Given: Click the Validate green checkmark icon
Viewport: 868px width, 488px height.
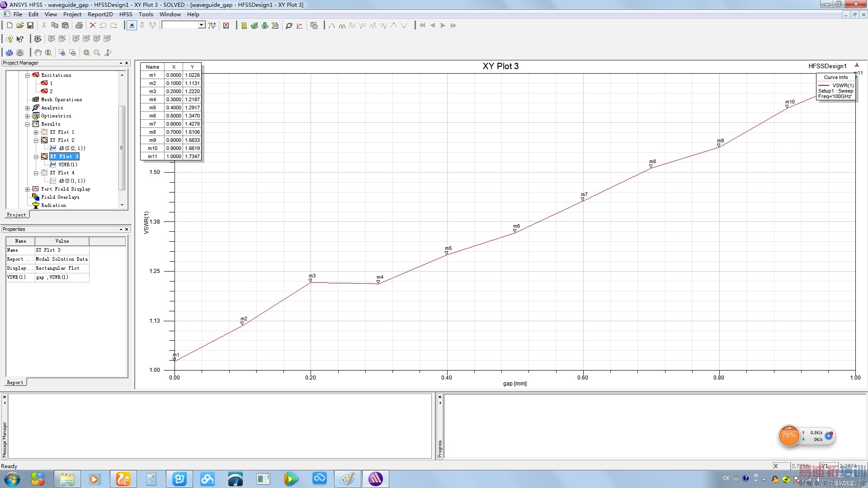Looking at the screenshot, I should coord(255,26).
